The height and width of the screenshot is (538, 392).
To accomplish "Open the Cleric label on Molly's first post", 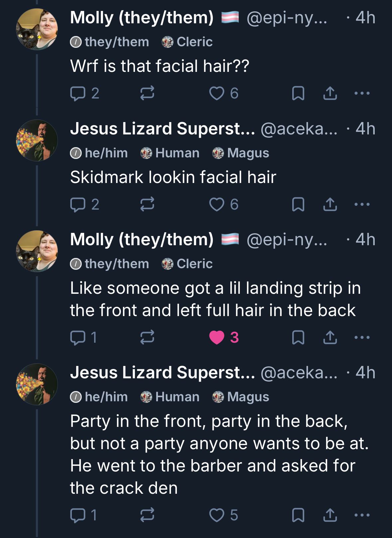I will [x=187, y=42].
